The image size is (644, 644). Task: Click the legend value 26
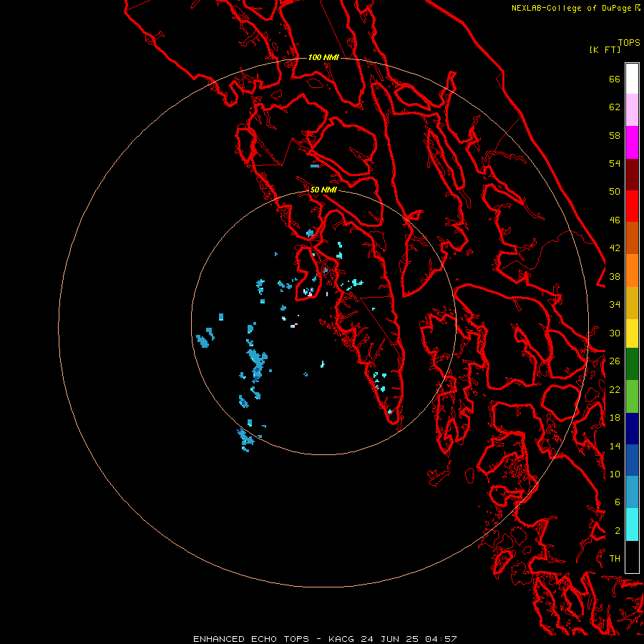pos(615,361)
